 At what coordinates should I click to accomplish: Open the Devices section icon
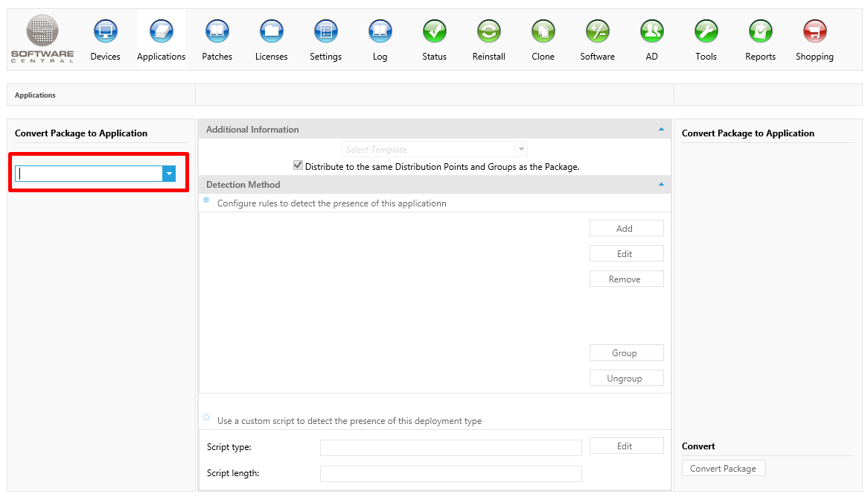point(105,32)
